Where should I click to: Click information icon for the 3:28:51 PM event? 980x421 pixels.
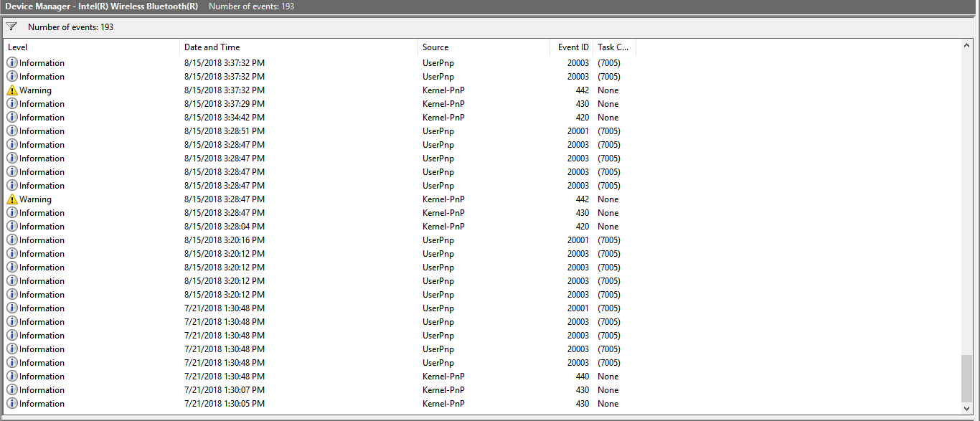12,131
